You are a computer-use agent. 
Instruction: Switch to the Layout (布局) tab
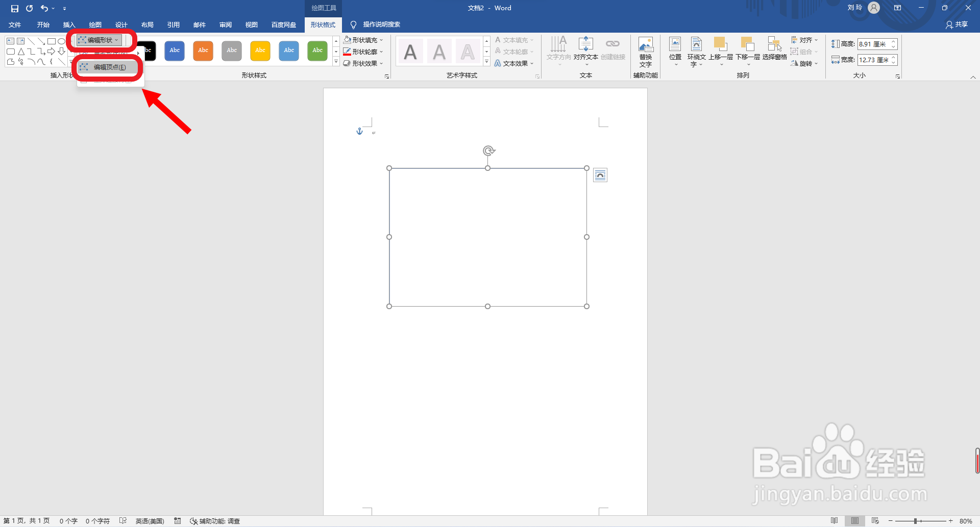(x=148, y=24)
